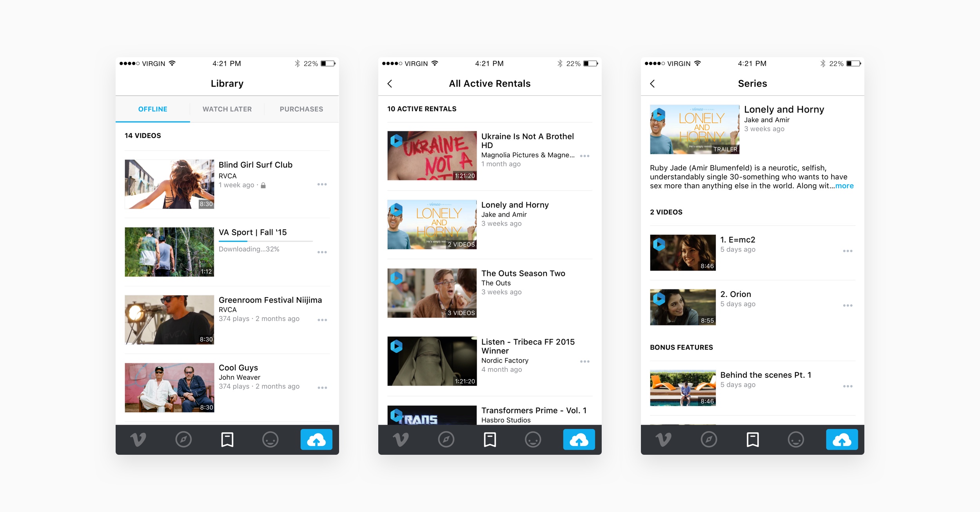Select 'Behind the scenes Pt. 1' title
This screenshot has height=512, width=980.
click(766, 375)
